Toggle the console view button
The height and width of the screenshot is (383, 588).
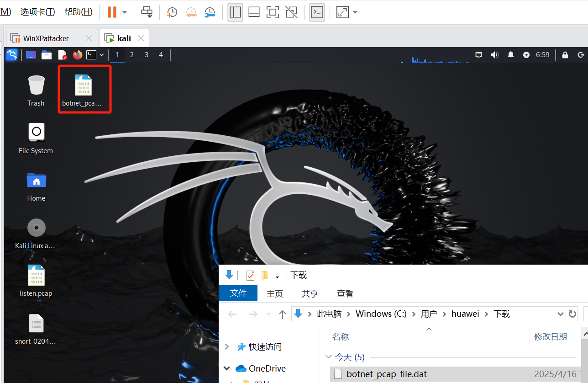coord(317,12)
